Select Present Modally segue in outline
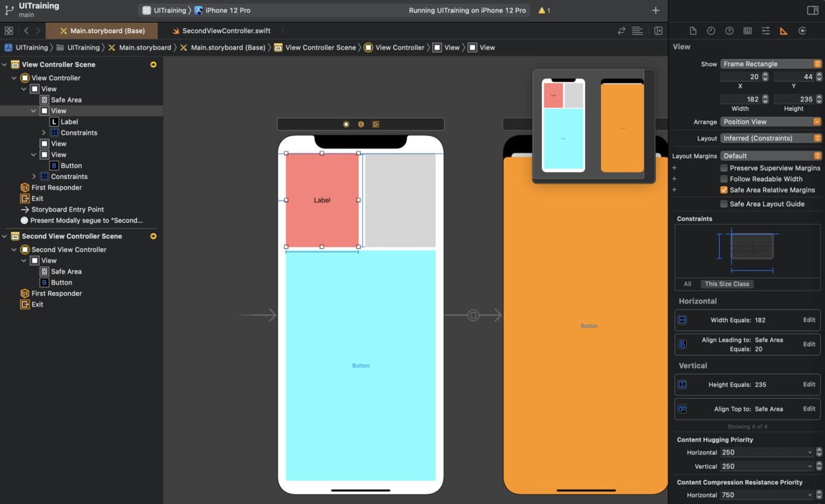This screenshot has width=825, height=504. (x=82, y=221)
